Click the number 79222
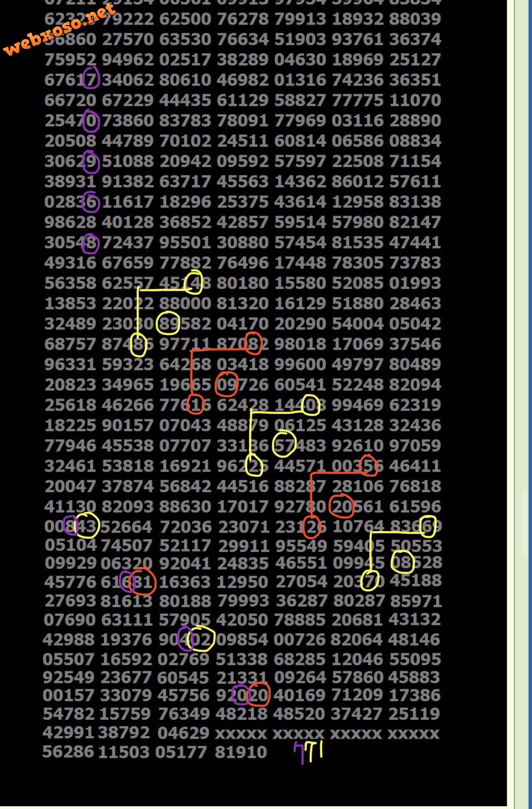 [x=128, y=19]
